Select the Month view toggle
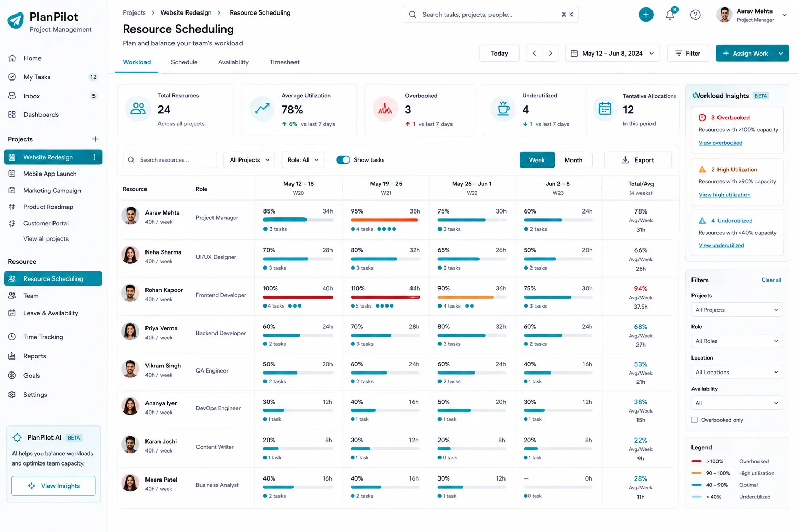 (574, 160)
